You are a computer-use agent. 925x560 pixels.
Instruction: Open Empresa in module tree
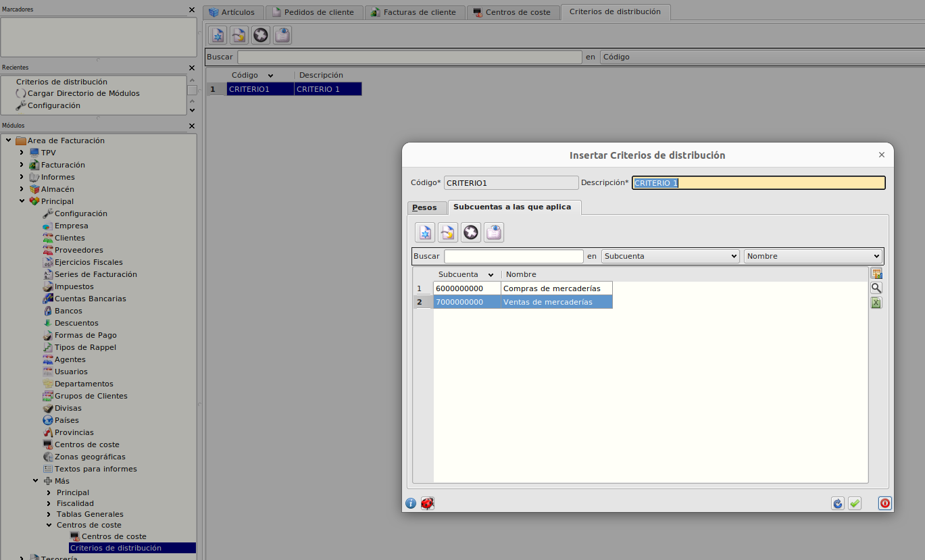point(71,226)
